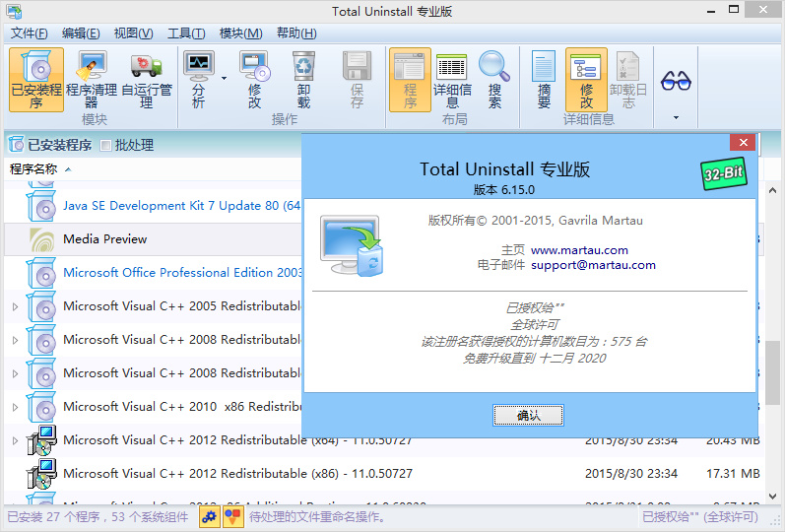Viewport: 785px width, 532px height.
Task: Click the vertical scrollbar thumb
Action: pyautogui.click(x=773, y=374)
